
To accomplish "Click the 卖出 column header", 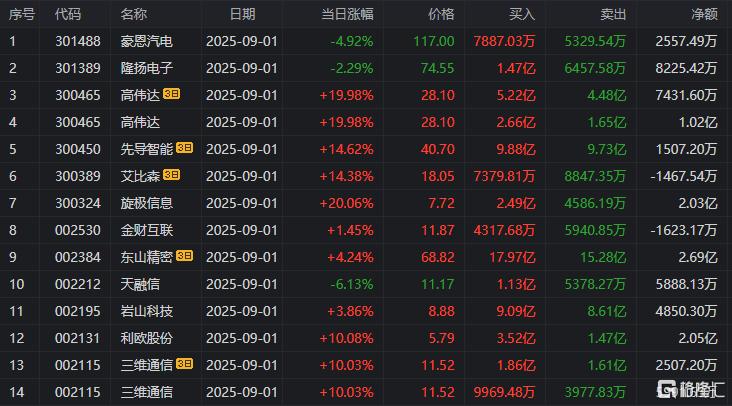I will click(613, 14).
